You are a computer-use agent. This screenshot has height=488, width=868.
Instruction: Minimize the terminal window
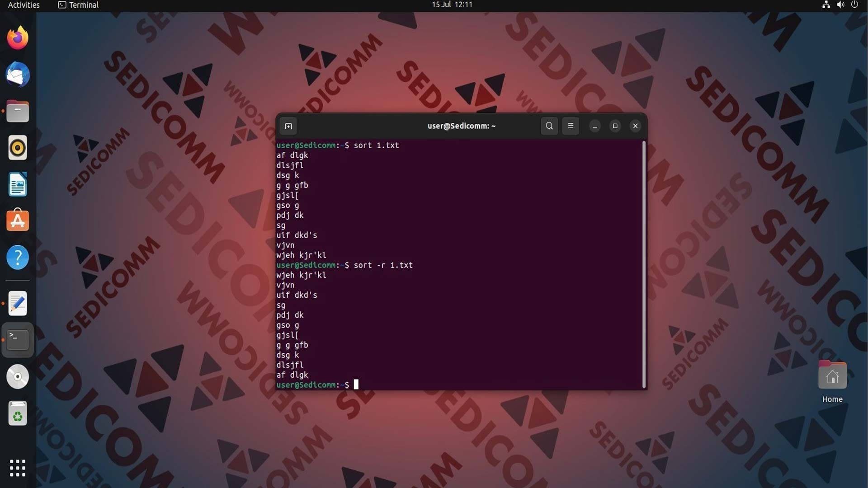click(595, 126)
